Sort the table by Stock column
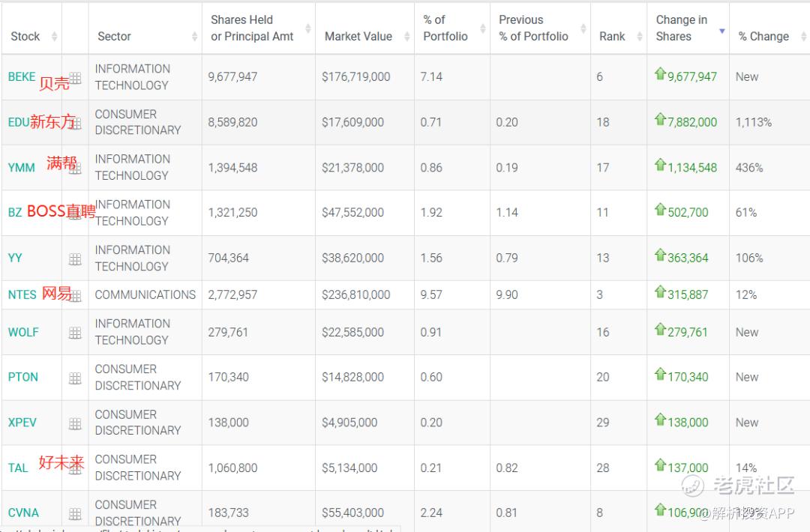810x532 pixels. [25, 36]
